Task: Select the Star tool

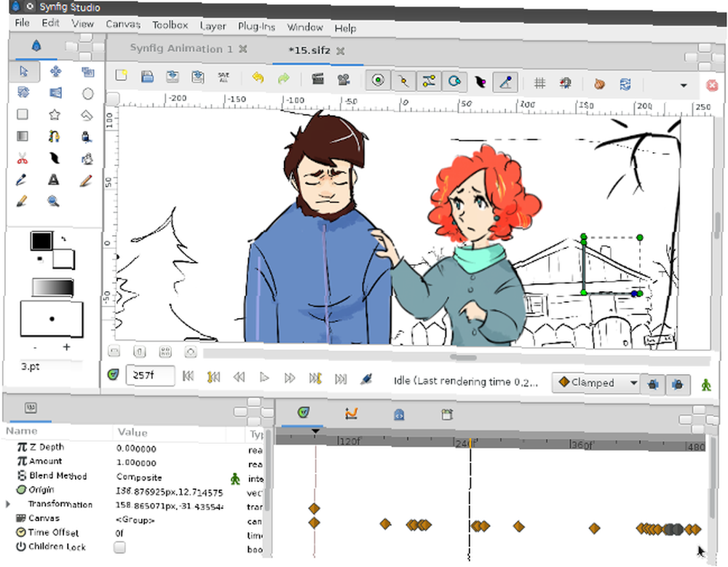Action: click(x=55, y=114)
